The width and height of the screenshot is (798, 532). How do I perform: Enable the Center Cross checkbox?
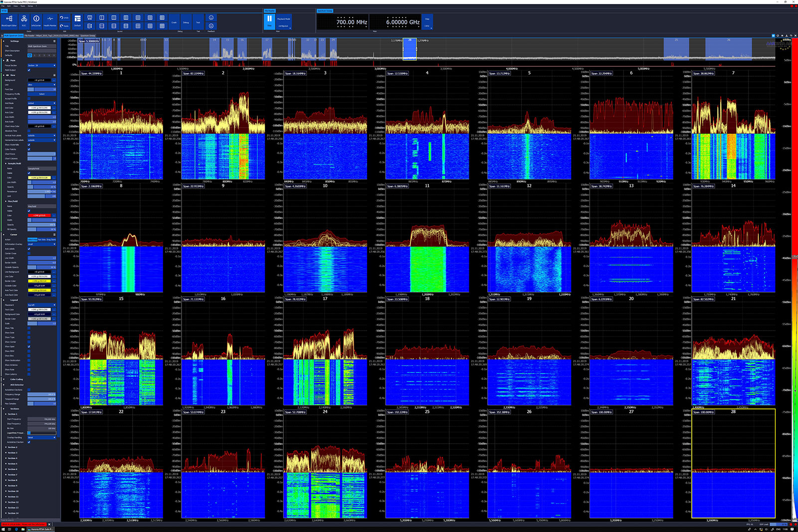tap(29, 253)
